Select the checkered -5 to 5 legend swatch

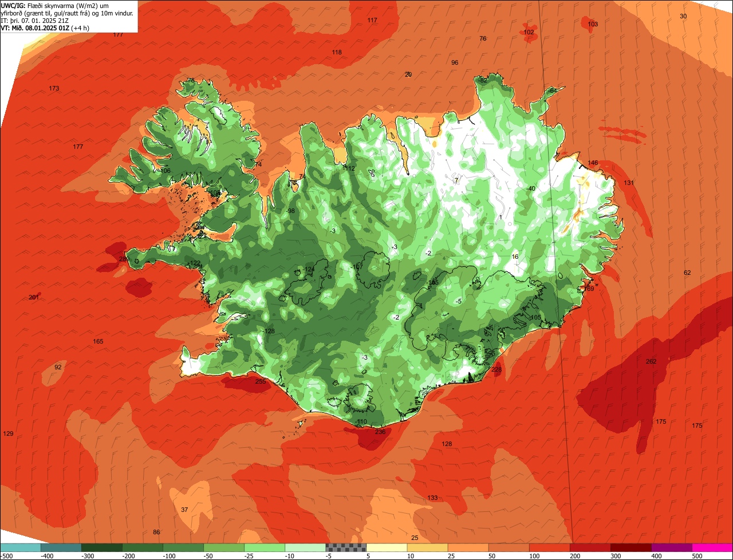click(346, 547)
